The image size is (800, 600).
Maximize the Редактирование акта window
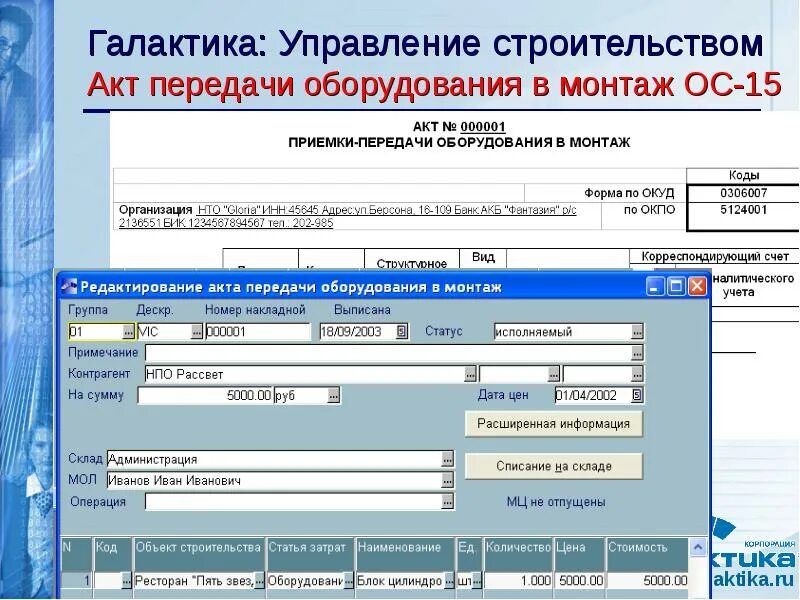[676, 286]
